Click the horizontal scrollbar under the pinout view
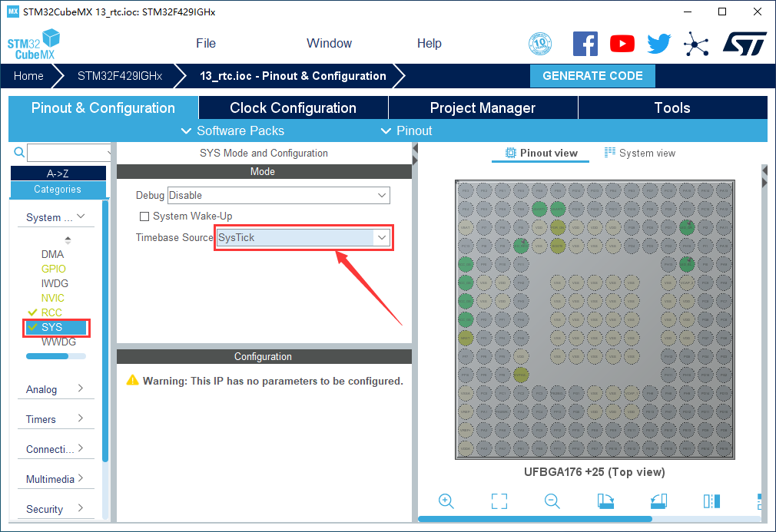This screenshot has height=532, width=776. 538,520
